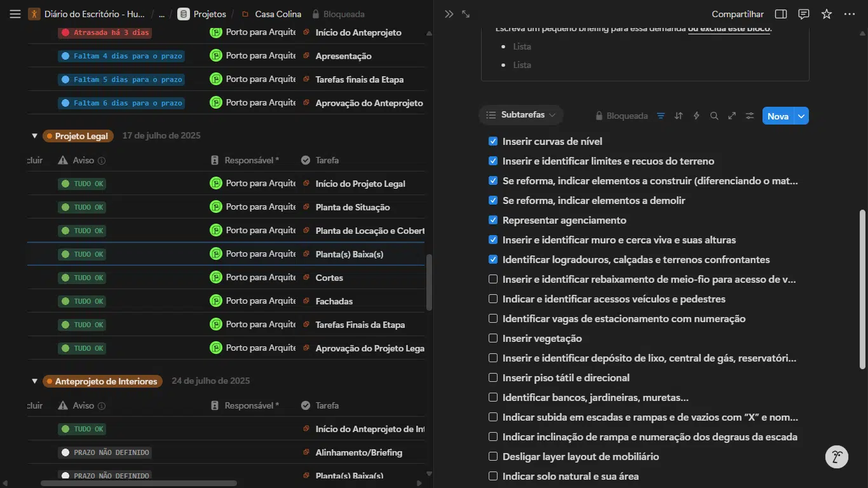The width and height of the screenshot is (868, 488).
Task: Open the Subtarefas view dropdown
Action: point(521,115)
